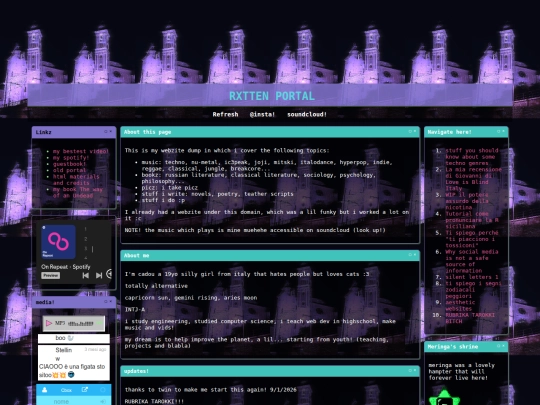Click the 'Stellin' username in chat
The width and height of the screenshot is (540, 405).
64,350
